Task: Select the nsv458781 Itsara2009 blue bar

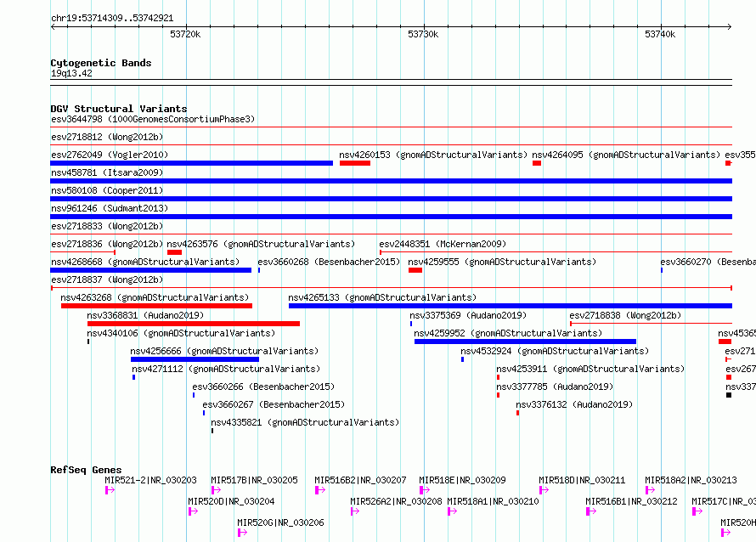Action: 391,181
